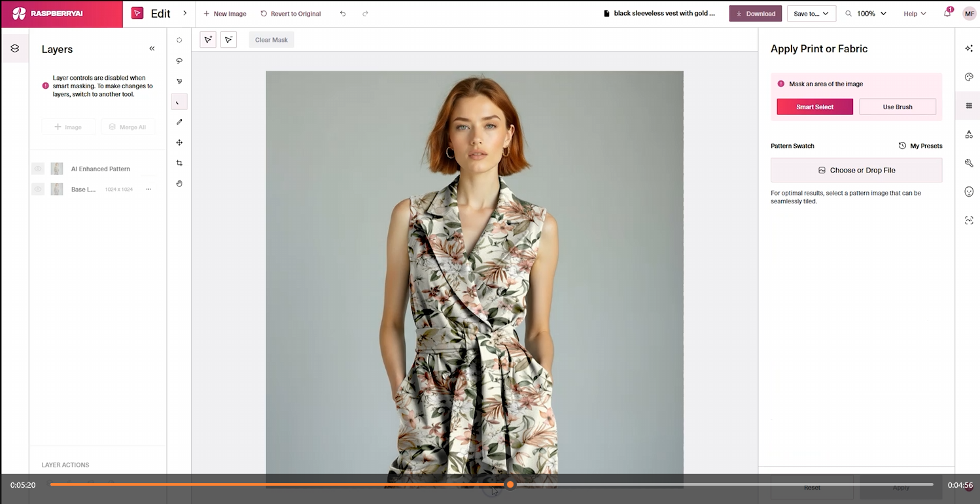Image resolution: width=980 pixels, height=504 pixels.
Task: Click the add Image layer button
Action: pos(69,127)
